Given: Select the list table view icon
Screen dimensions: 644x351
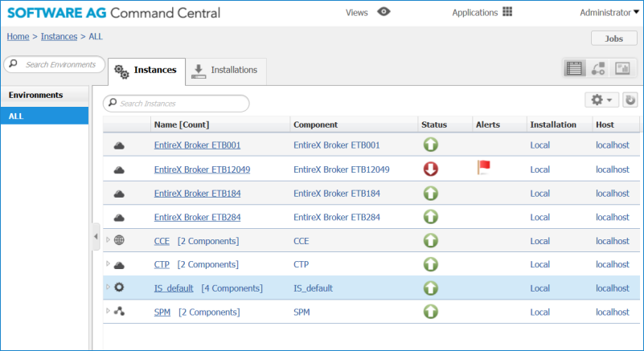Looking at the screenshot, I should tap(574, 68).
